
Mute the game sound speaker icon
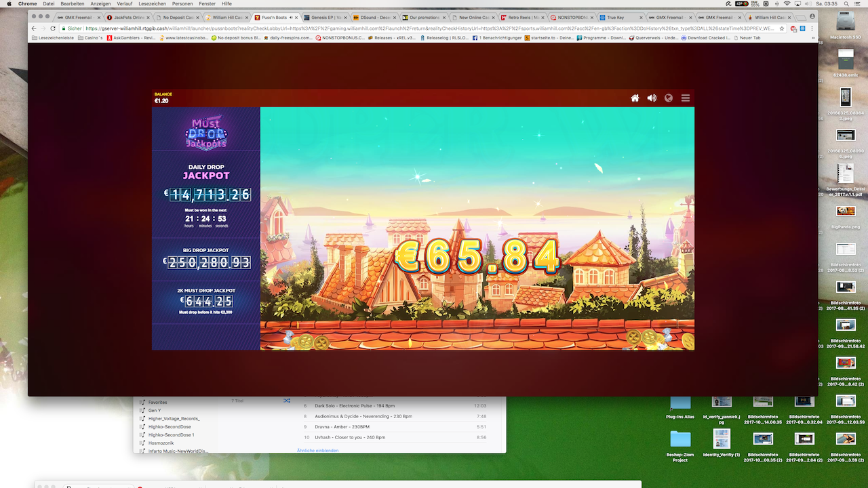tap(652, 98)
